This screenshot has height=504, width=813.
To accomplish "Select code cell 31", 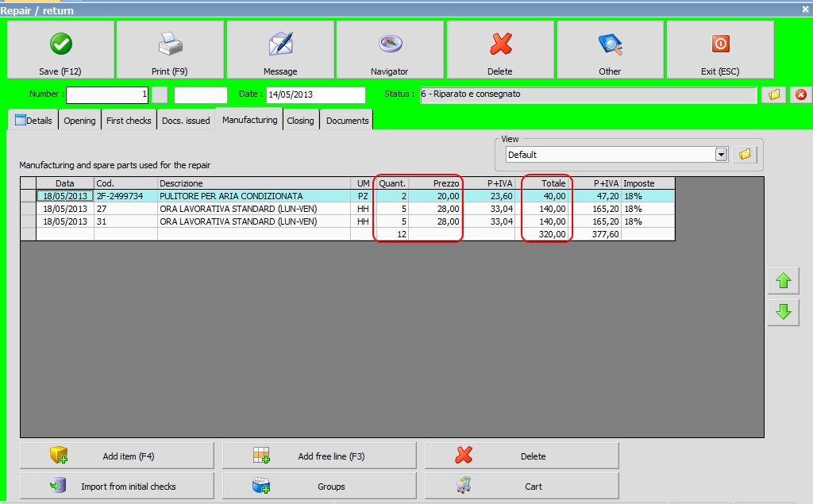I will pyautogui.click(x=125, y=221).
